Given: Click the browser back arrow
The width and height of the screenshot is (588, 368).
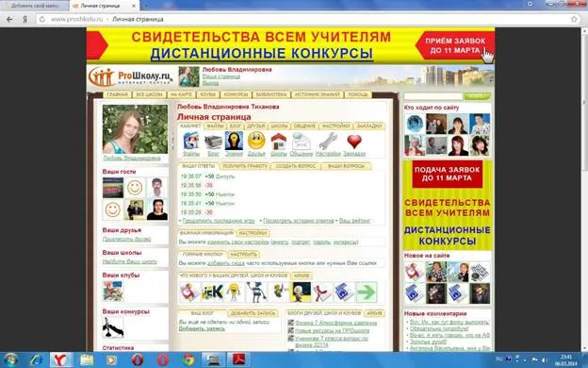Looking at the screenshot, I should click(x=9, y=19).
